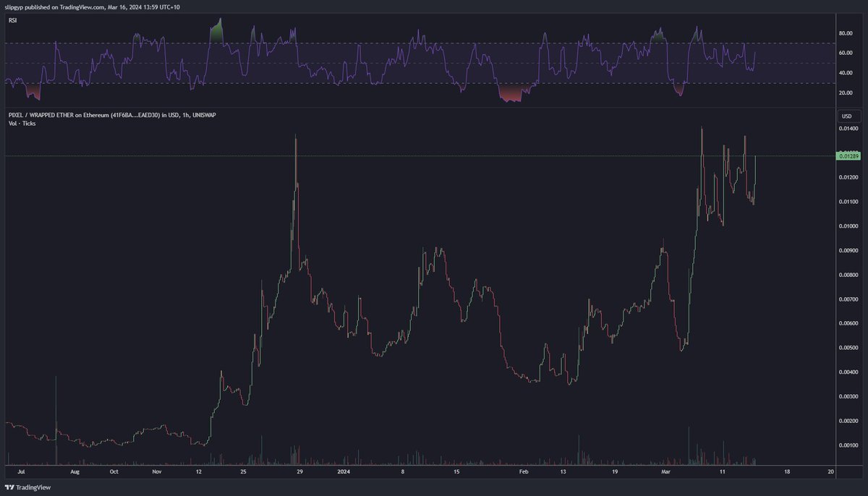This screenshot has height=496, width=868.
Task: Click the 0.01000 price scale label
Action: pyautogui.click(x=848, y=226)
